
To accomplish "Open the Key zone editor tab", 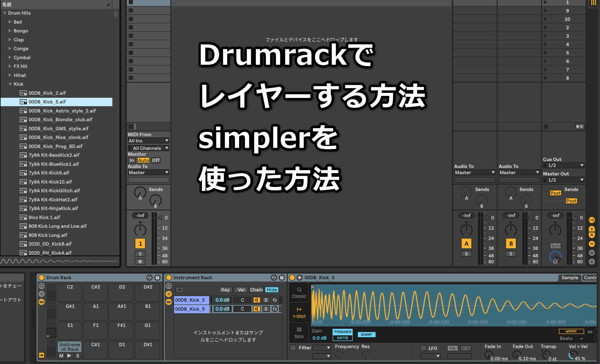I will pyautogui.click(x=225, y=290).
